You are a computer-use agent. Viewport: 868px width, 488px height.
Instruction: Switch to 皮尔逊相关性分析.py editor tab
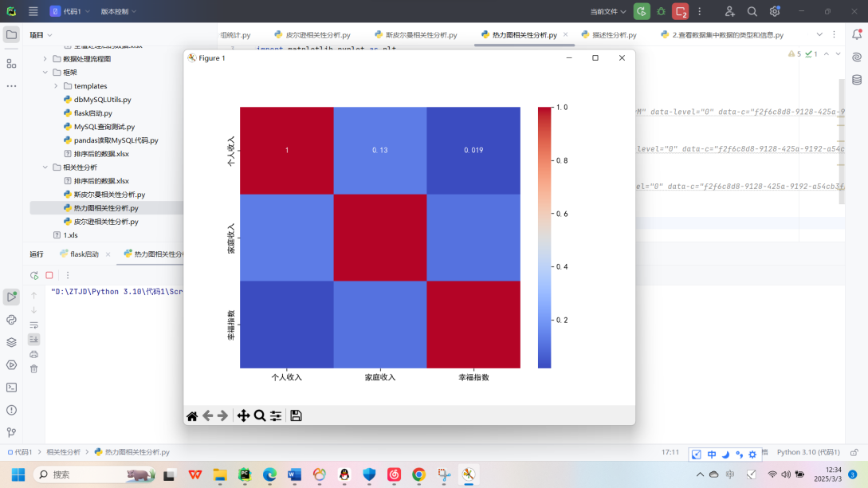(x=312, y=35)
